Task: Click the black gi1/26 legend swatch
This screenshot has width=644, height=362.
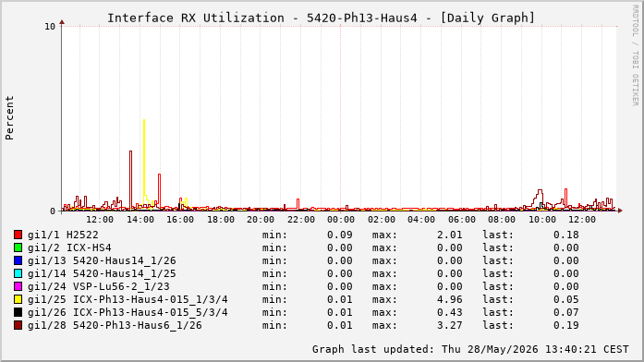Action: (x=18, y=312)
